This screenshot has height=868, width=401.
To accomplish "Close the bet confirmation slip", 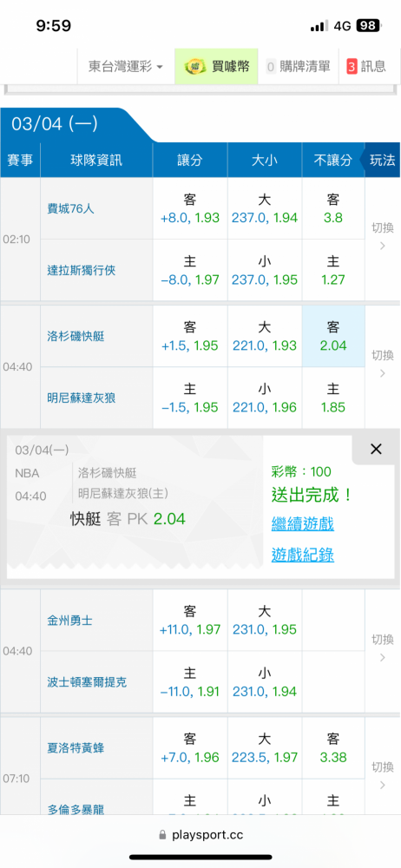I will pyautogui.click(x=376, y=449).
